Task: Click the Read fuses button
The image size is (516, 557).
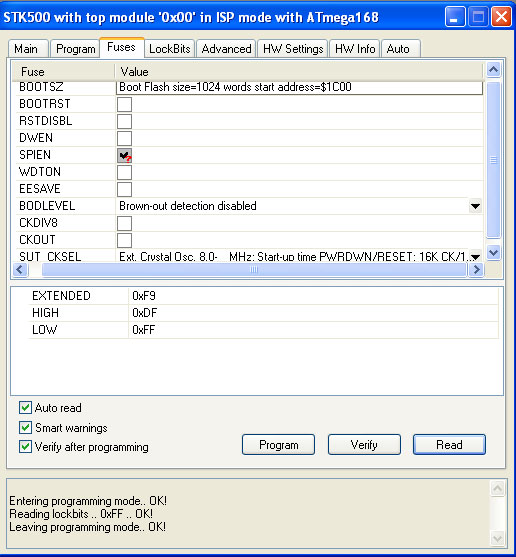Action: (x=449, y=445)
